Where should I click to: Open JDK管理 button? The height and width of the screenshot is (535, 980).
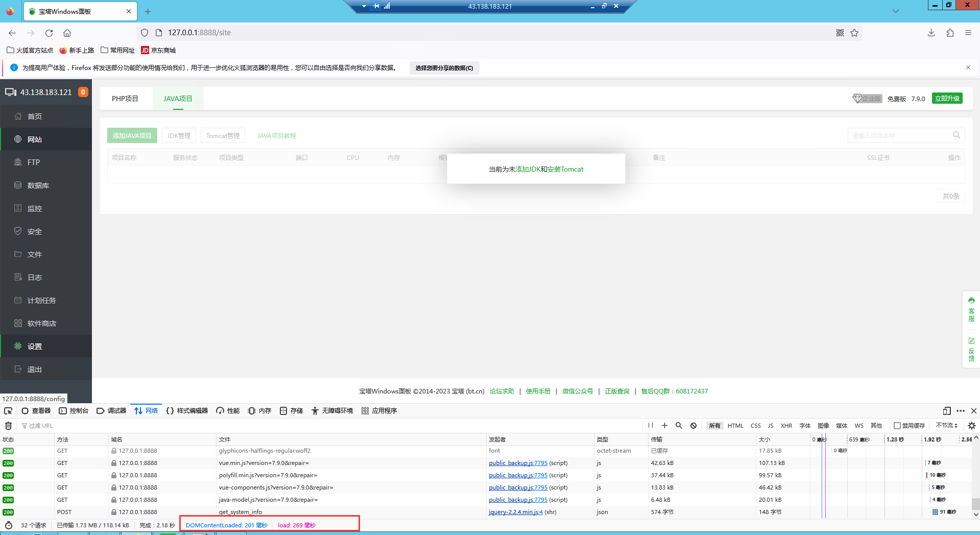[x=179, y=135]
